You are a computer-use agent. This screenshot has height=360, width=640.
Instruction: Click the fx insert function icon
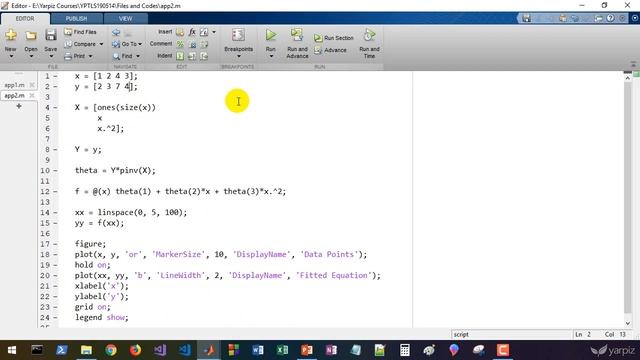click(x=192, y=32)
